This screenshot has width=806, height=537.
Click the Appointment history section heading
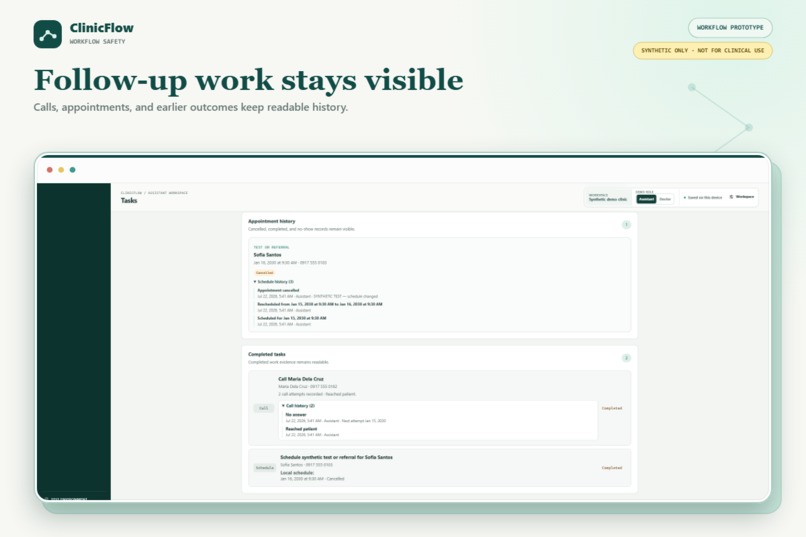[x=271, y=221]
